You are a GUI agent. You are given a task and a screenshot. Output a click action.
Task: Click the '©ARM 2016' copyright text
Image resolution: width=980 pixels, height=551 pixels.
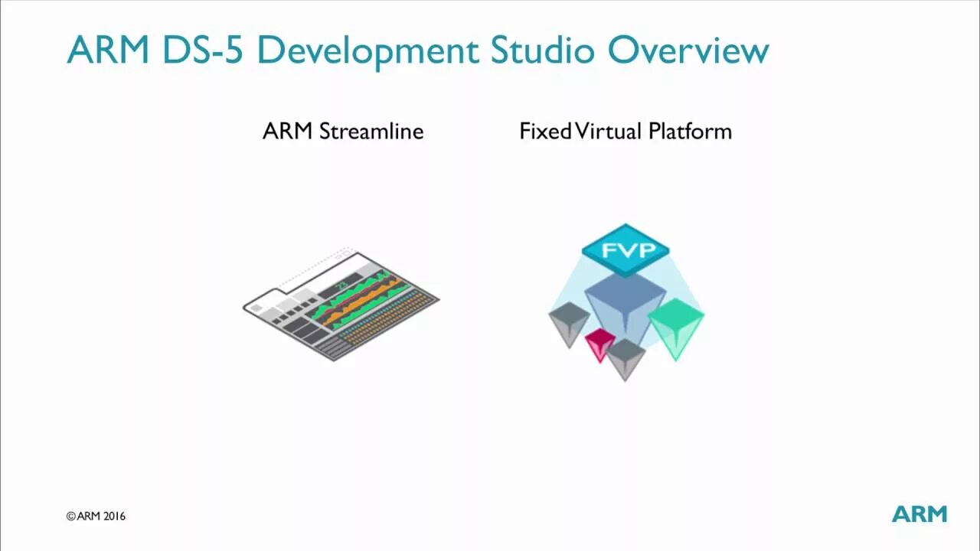(x=96, y=517)
